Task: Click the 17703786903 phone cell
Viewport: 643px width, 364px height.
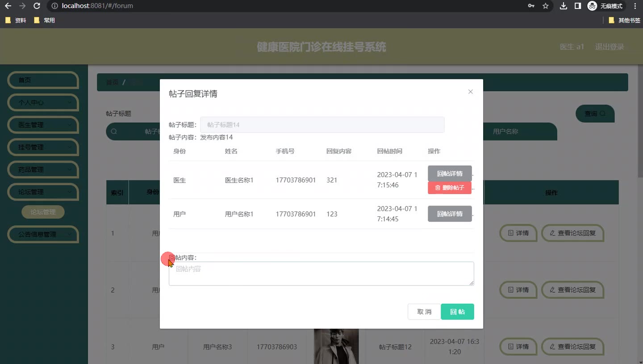Action: click(277, 347)
